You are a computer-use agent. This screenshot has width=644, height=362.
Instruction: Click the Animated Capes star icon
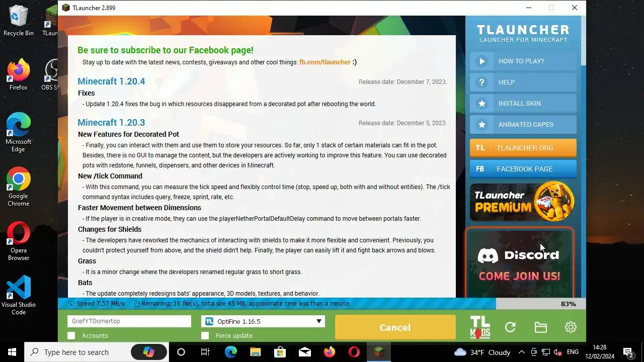482,125
